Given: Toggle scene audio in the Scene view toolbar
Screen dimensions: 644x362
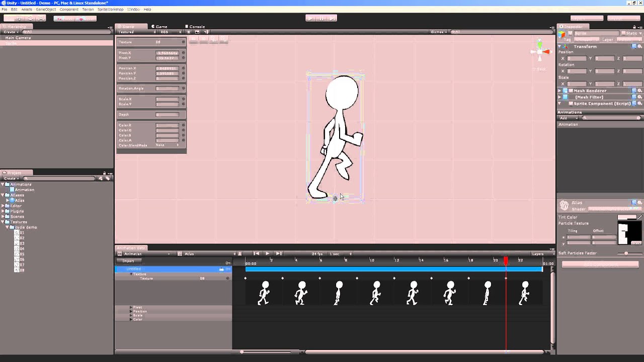Looking at the screenshot, I should click(206, 32).
